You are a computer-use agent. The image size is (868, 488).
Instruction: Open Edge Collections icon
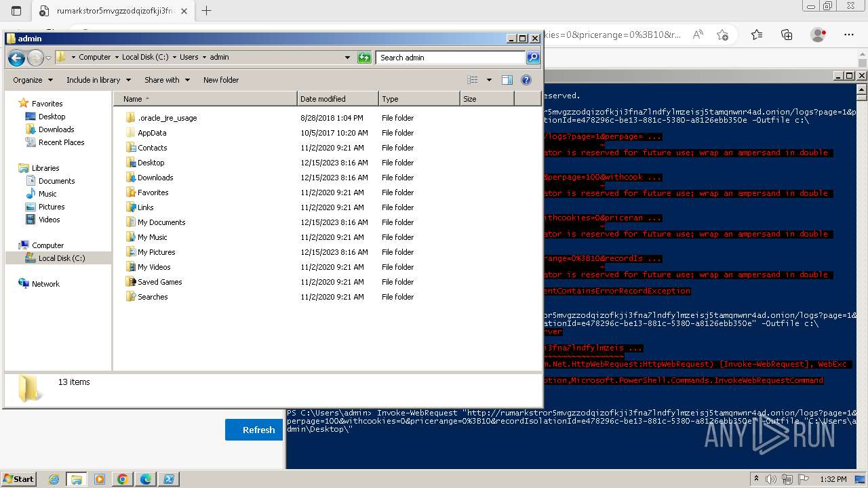[787, 35]
